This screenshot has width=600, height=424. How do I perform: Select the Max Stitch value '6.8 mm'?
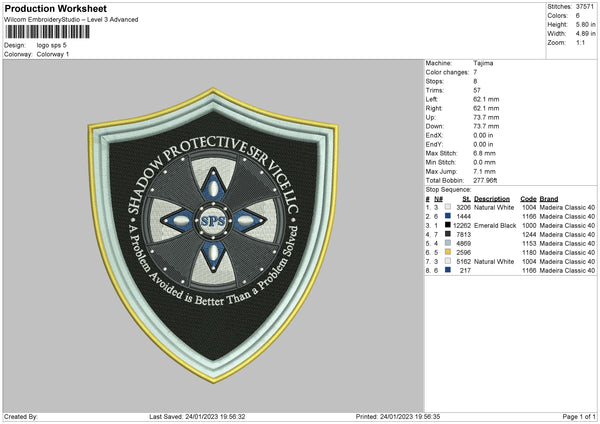click(484, 153)
